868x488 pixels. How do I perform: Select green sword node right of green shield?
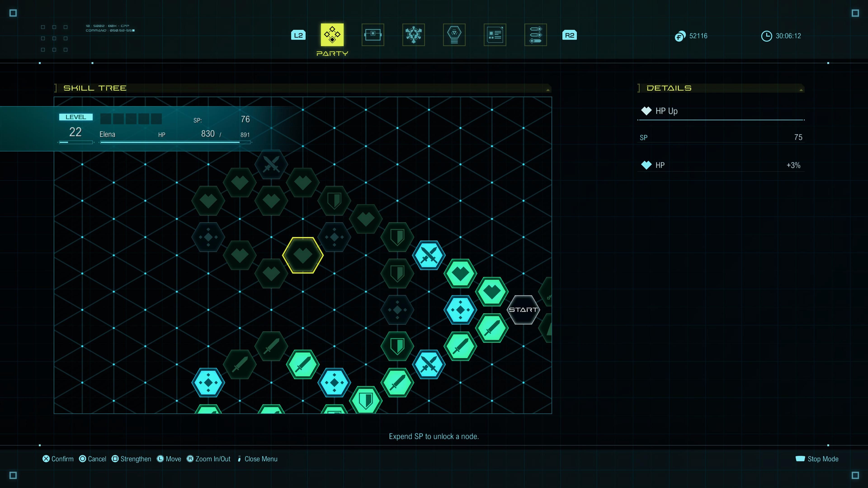[x=397, y=382]
